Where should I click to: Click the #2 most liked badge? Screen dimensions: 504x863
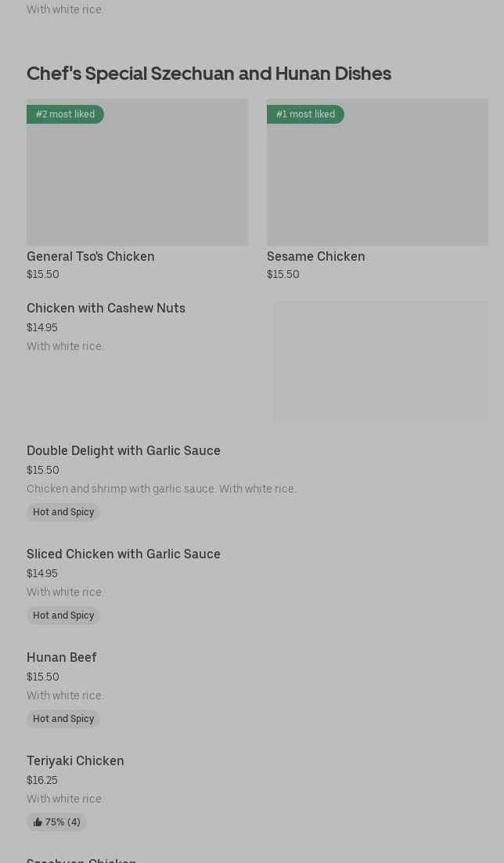(x=65, y=114)
